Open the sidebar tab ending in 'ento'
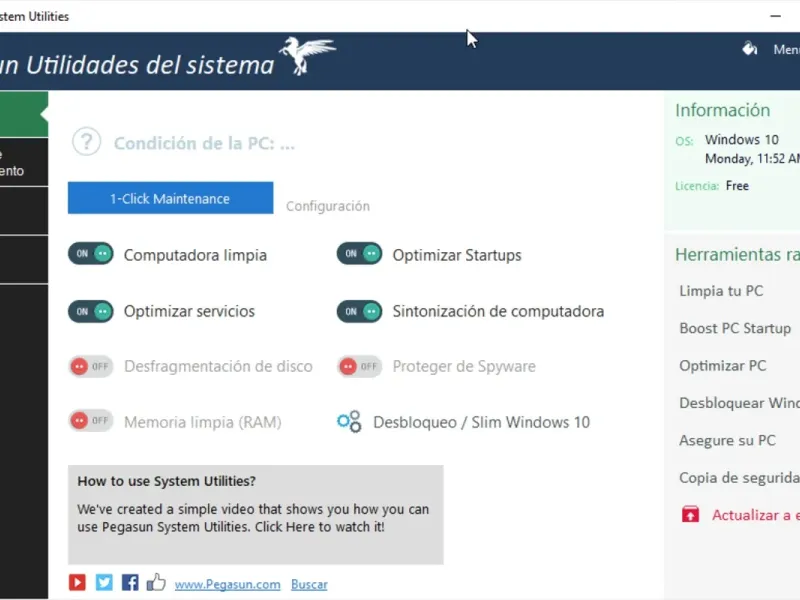This screenshot has height=600, width=800. tap(24, 162)
